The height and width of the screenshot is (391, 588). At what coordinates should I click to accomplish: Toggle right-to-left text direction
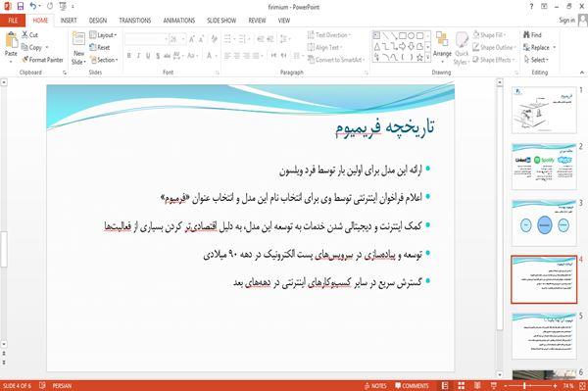[284, 56]
